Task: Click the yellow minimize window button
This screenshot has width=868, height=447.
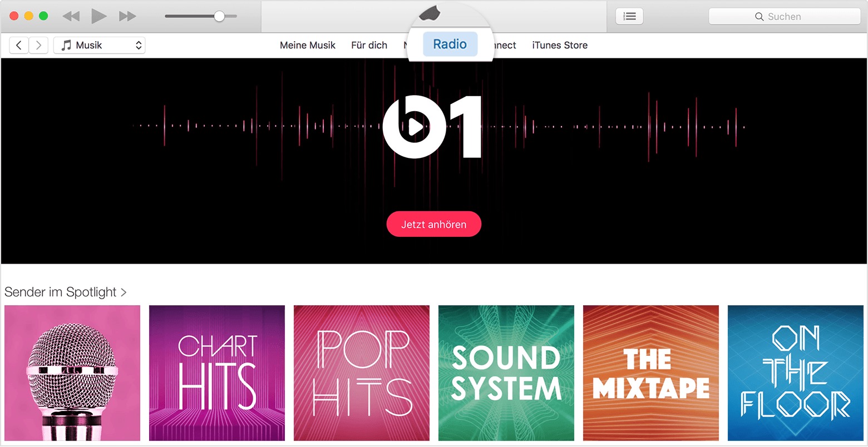Action: [x=28, y=16]
